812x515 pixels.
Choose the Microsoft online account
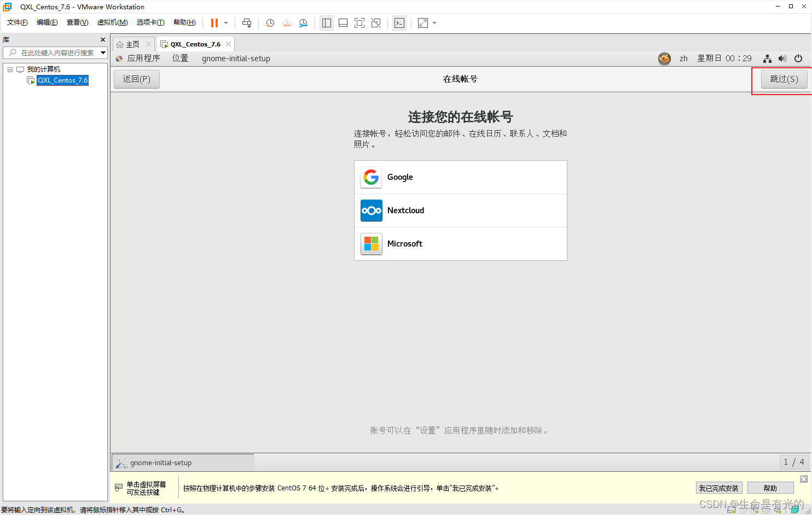tap(461, 244)
